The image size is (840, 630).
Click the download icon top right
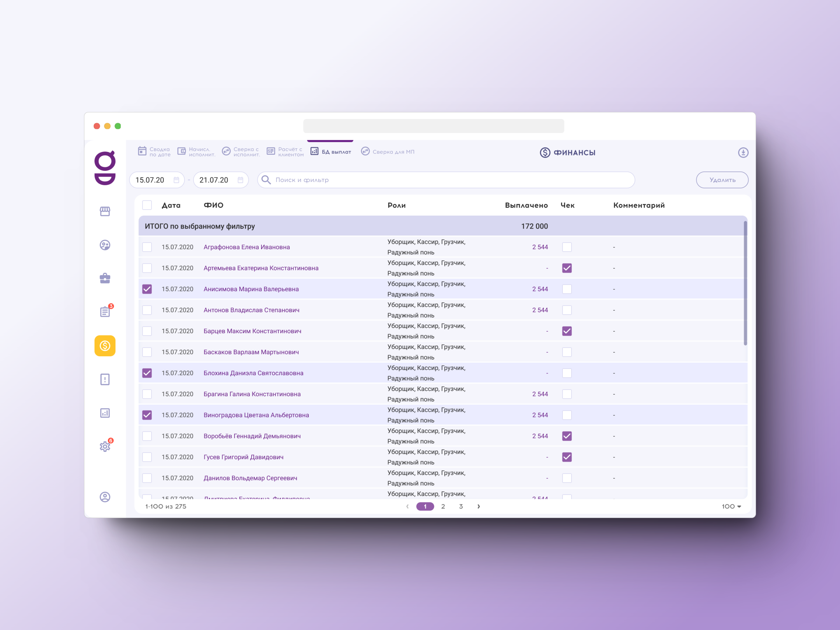[743, 152]
